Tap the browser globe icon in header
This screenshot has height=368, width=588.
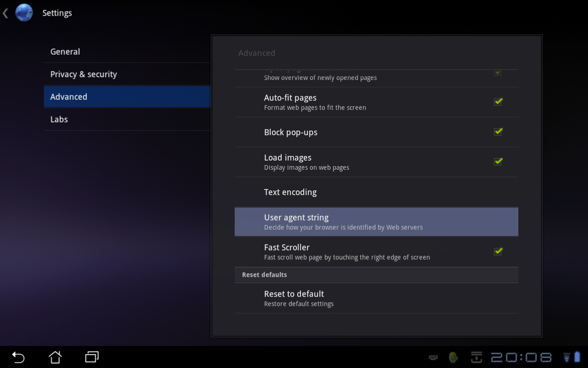(24, 13)
